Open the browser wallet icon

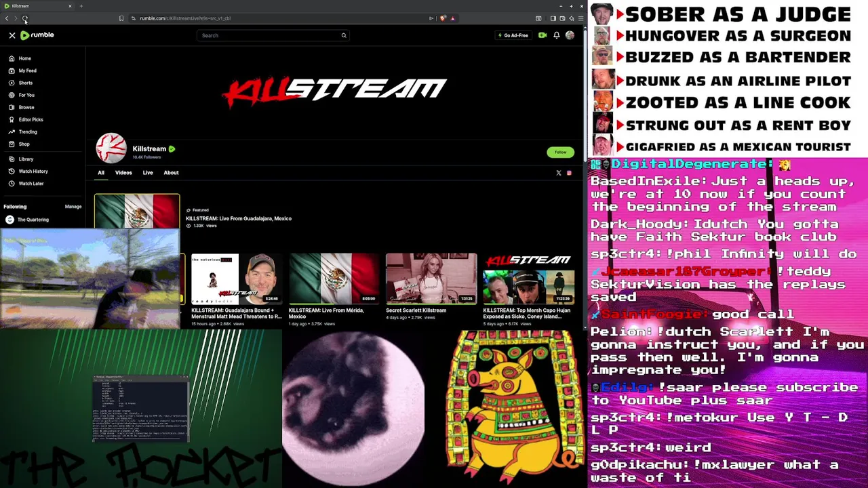click(562, 18)
